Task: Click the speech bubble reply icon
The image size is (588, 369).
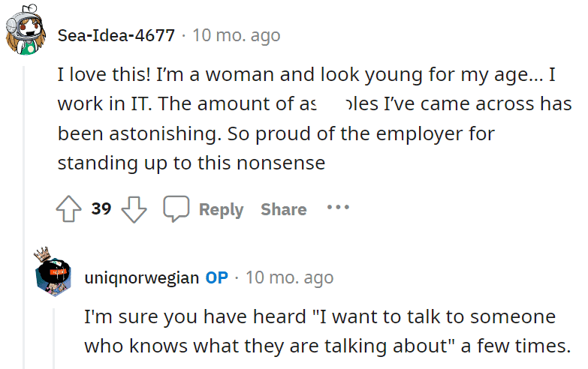Action: [x=176, y=208]
